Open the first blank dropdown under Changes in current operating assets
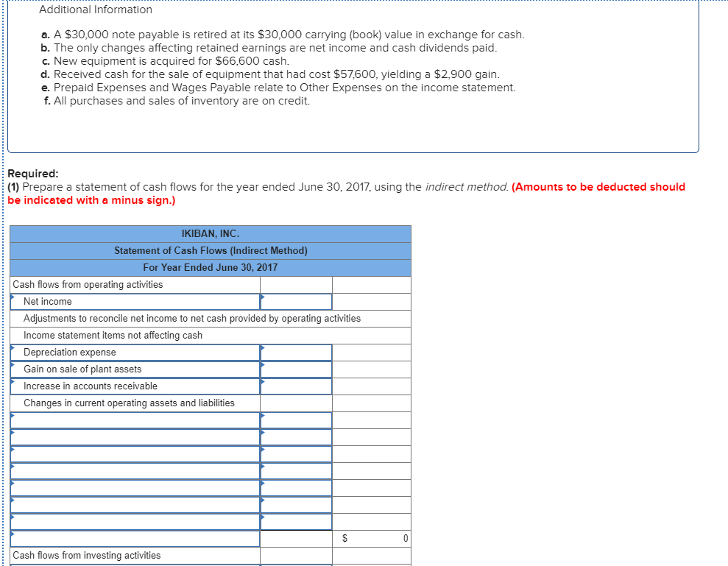Viewport: 728px width, 566px height. (135, 420)
